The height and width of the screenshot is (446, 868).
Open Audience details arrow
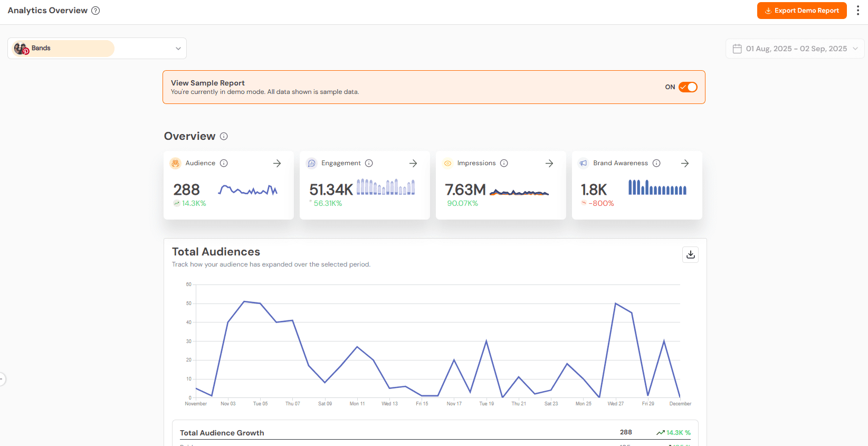tap(277, 164)
